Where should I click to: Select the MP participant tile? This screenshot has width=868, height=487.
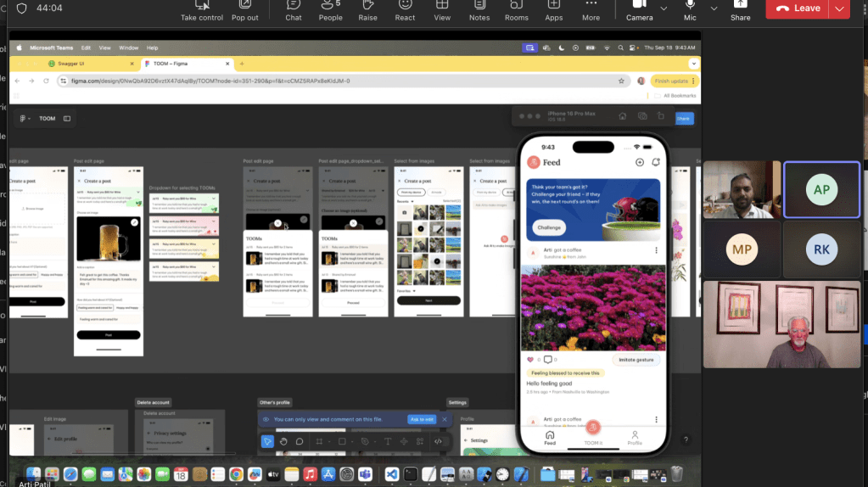click(741, 249)
